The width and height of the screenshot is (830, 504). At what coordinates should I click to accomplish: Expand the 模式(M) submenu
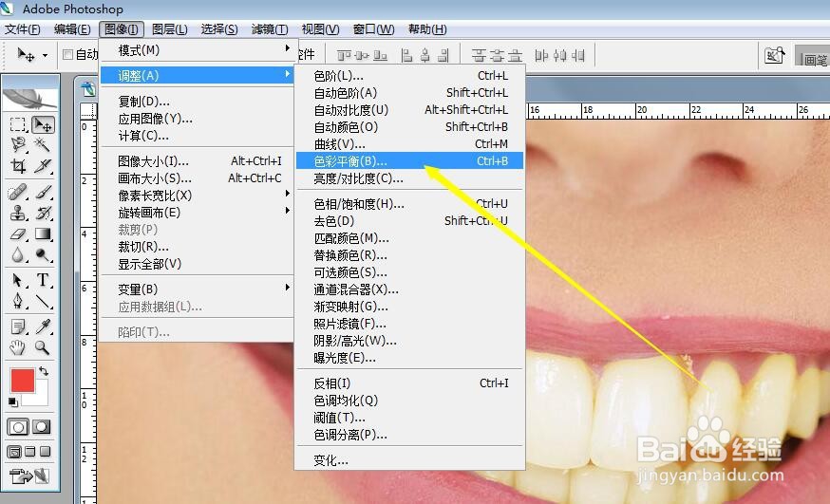coord(197,50)
